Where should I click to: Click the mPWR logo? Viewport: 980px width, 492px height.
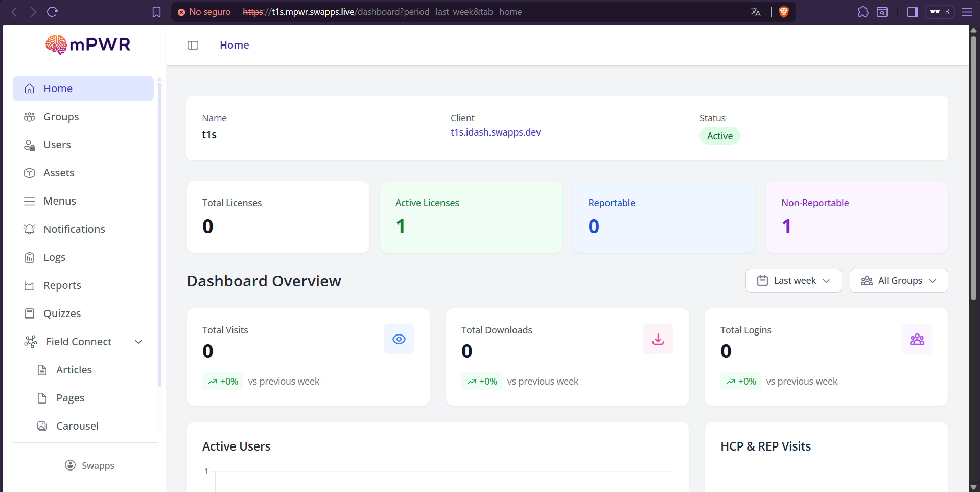[87, 44]
